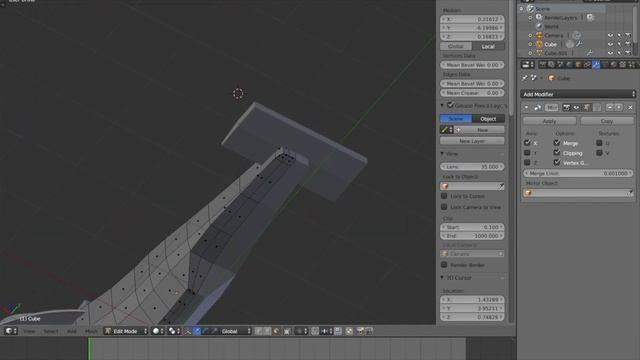
Task: Toggle the 3D manipulator widget icon
Action: (188, 331)
